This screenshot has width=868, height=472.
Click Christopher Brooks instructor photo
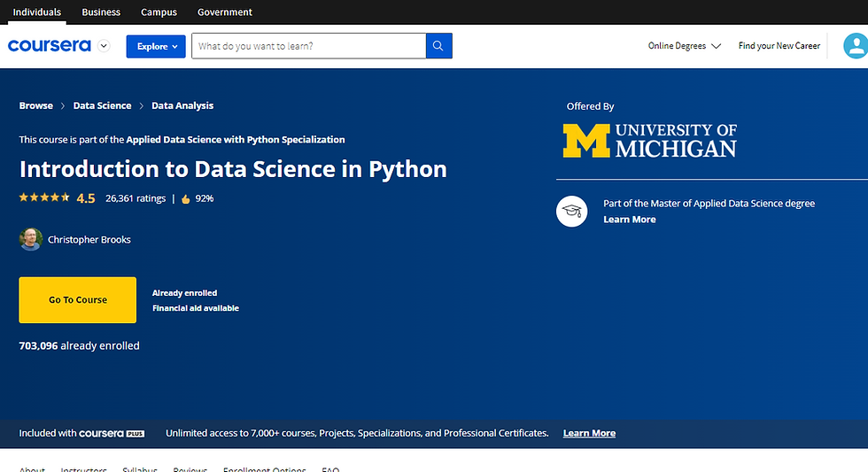point(31,239)
